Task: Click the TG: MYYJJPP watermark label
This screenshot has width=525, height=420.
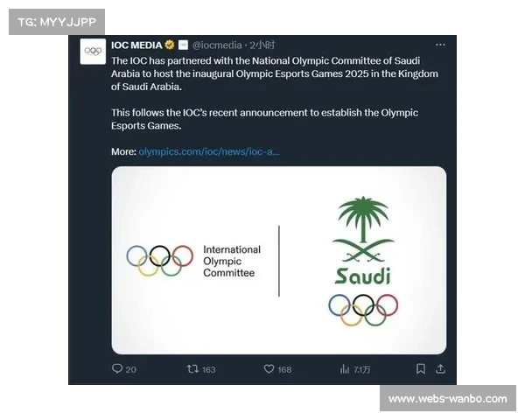Action: (x=56, y=21)
